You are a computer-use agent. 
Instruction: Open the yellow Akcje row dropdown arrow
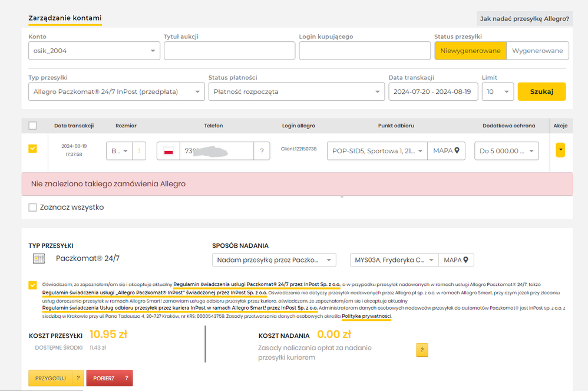pos(560,150)
